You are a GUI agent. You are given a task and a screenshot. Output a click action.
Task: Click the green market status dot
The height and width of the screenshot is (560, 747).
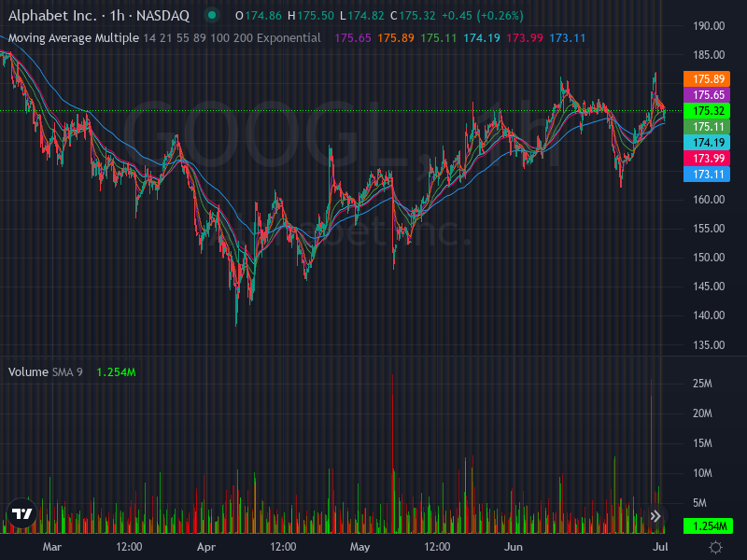tap(212, 16)
